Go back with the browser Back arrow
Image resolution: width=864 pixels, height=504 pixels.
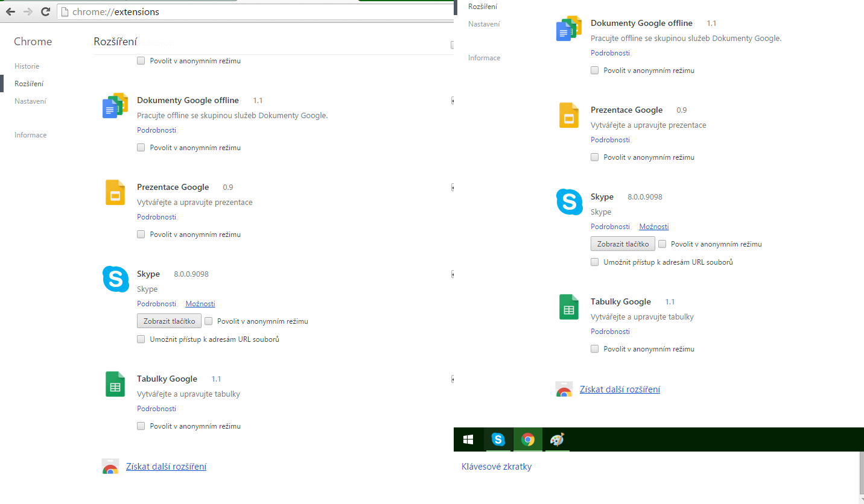point(10,11)
